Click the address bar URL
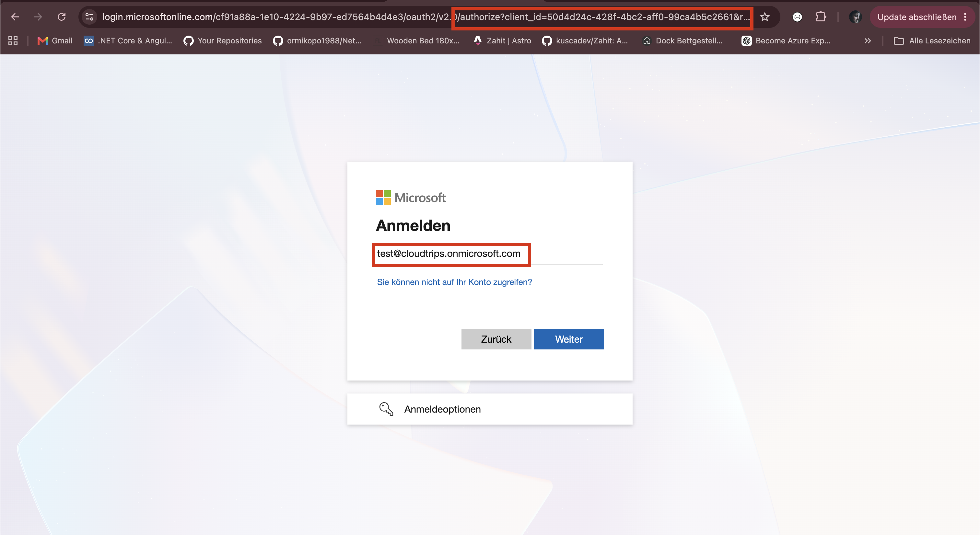 click(426, 17)
